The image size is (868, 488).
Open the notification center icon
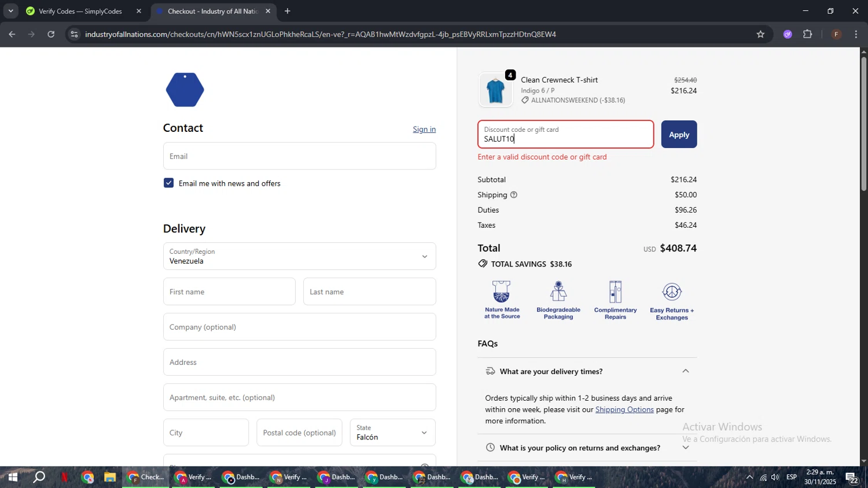point(852,478)
